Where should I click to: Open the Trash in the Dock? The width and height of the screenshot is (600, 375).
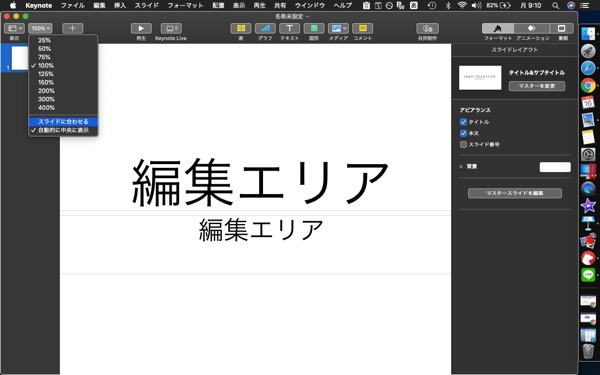[588, 350]
